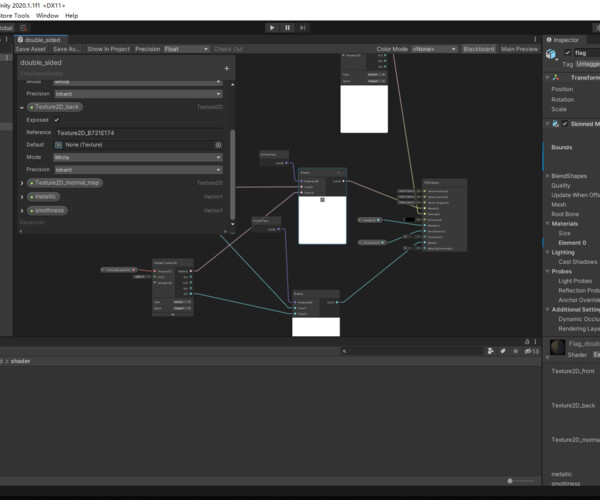600x500 pixels.
Task: Click Save Asset button
Action: [31, 49]
